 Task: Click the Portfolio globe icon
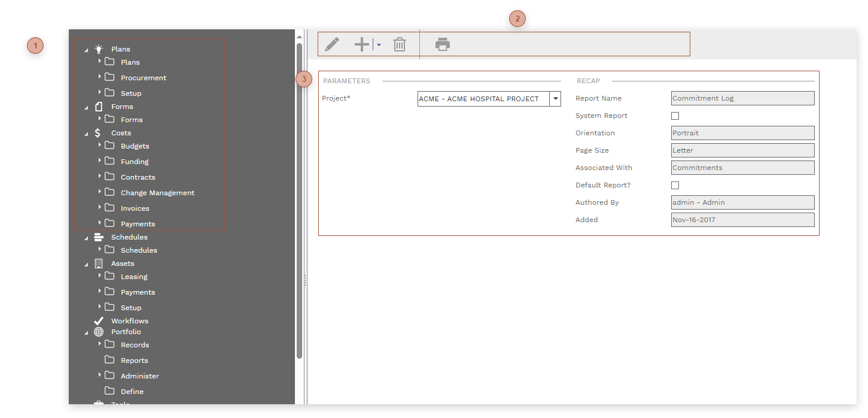click(98, 332)
